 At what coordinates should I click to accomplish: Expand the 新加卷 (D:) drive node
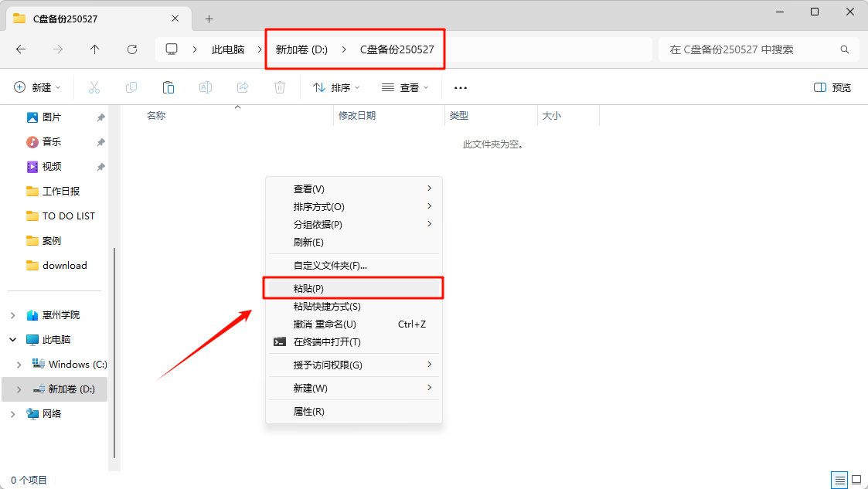coord(19,389)
